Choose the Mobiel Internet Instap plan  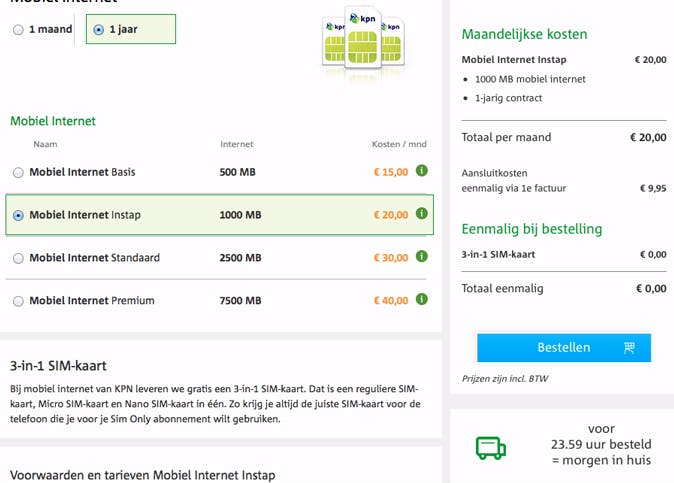[19, 215]
